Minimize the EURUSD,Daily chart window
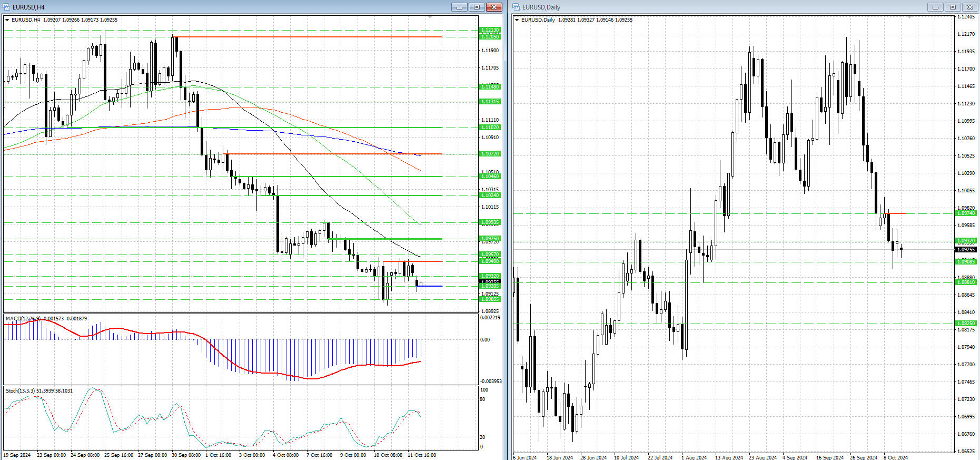 (x=935, y=7)
